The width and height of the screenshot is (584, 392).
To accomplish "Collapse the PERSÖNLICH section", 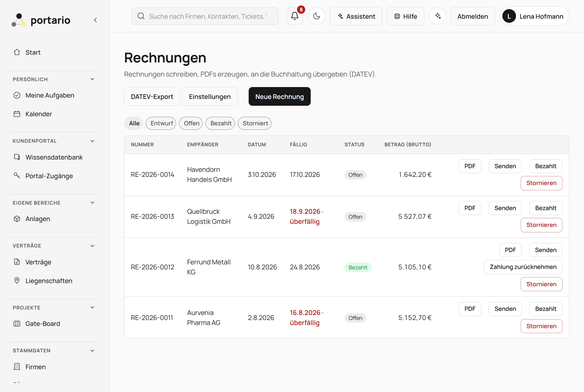I will [x=92, y=79].
